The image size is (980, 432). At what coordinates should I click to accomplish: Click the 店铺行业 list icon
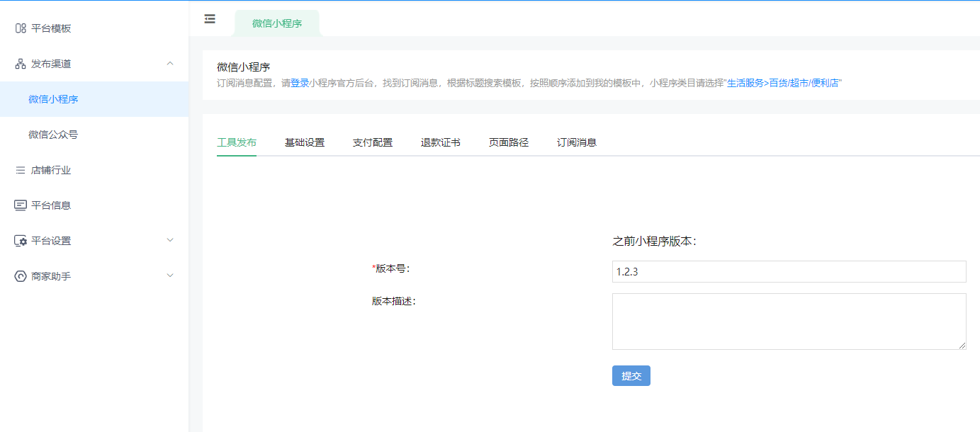coord(21,170)
